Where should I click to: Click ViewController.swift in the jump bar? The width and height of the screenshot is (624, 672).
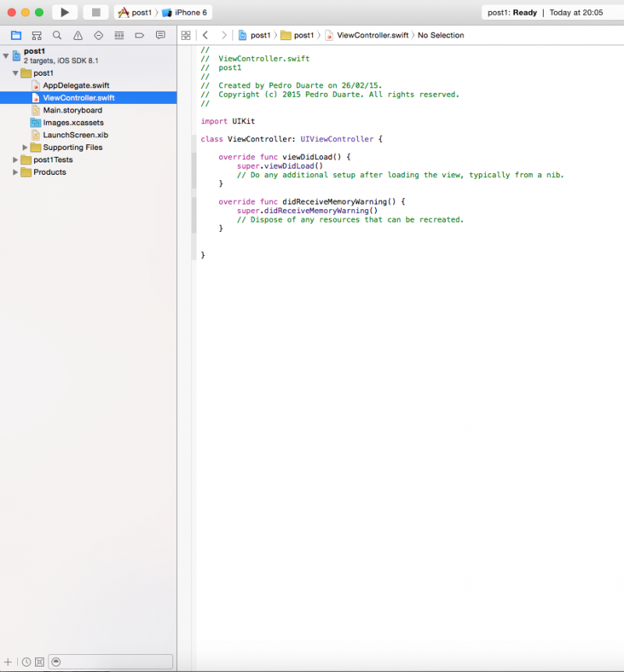373,35
